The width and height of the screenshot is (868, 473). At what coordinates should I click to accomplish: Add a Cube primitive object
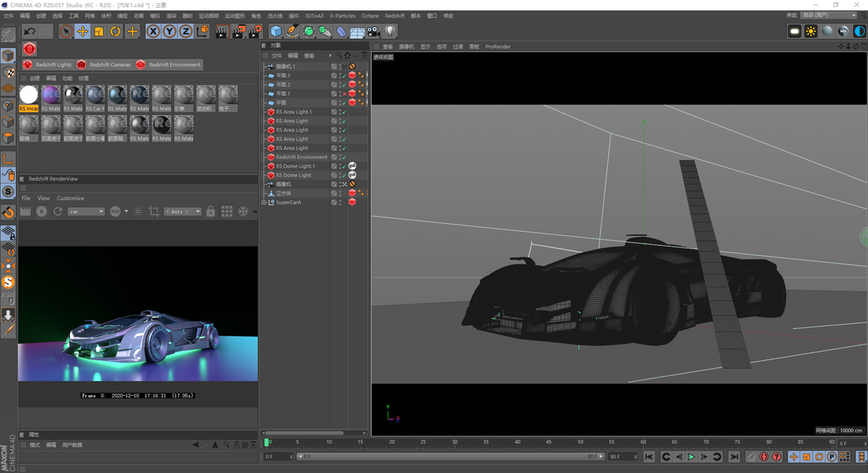pos(276,32)
